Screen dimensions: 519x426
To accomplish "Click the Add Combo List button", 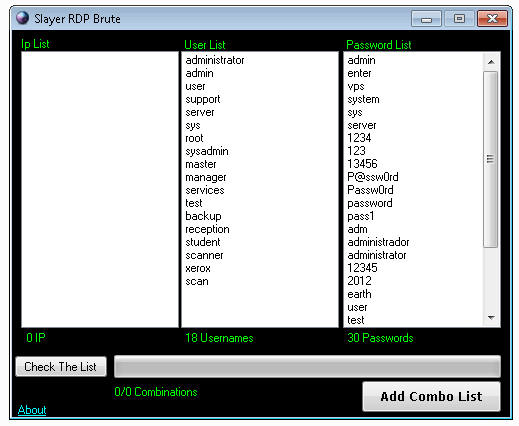I will [431, 396].
